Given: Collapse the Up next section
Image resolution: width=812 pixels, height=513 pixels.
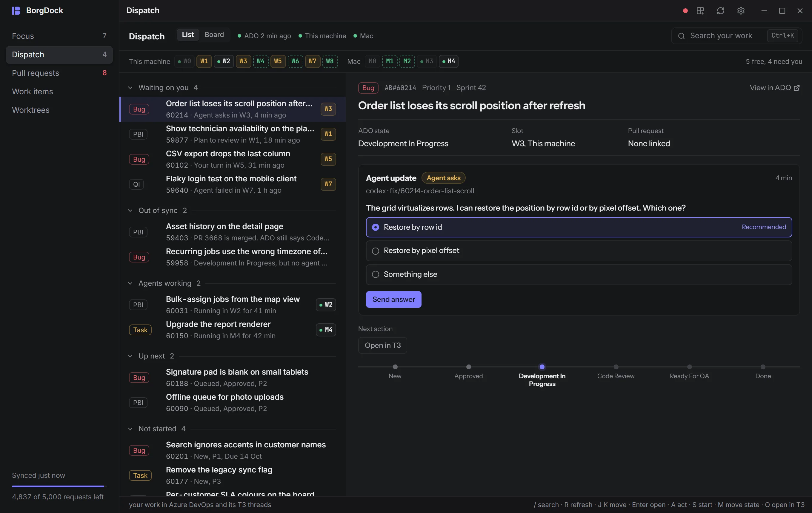Looking at the screenshot, I should tap(130, 356).
